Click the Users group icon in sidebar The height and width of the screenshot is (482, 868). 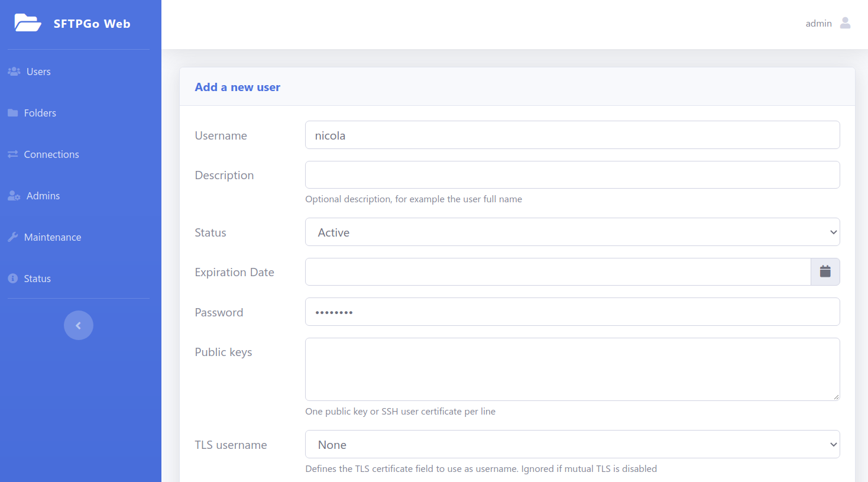coord(14,72)
